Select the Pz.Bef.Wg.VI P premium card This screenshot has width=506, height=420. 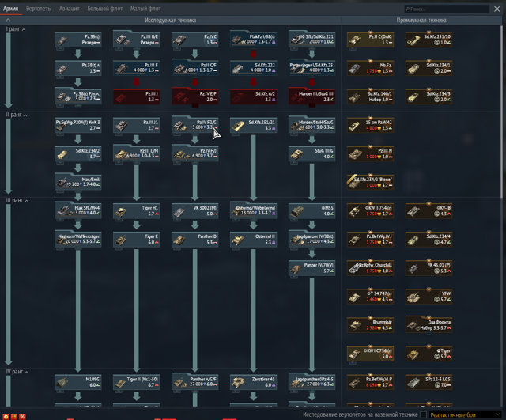coord(370,381)
